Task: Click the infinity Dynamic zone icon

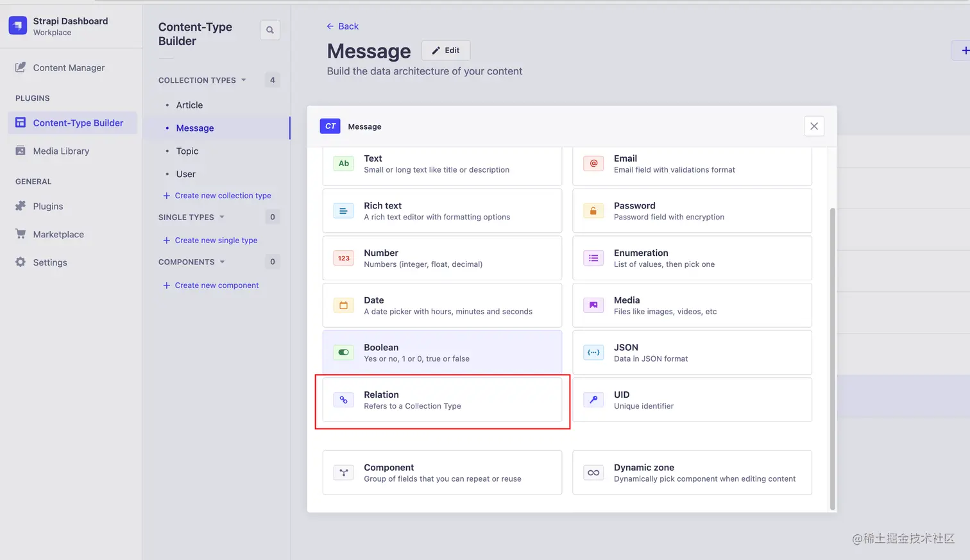Action: pos(593,473)
